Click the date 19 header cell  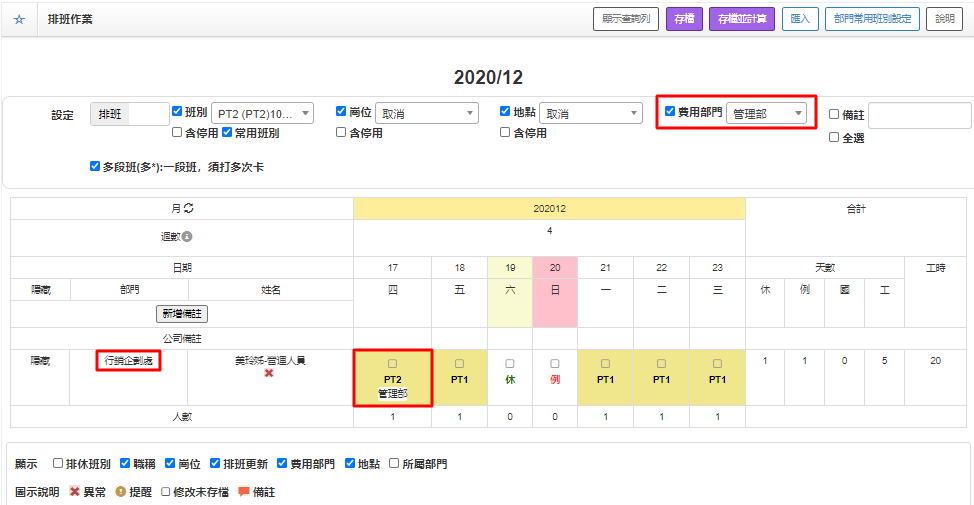(x=510, y=268)
